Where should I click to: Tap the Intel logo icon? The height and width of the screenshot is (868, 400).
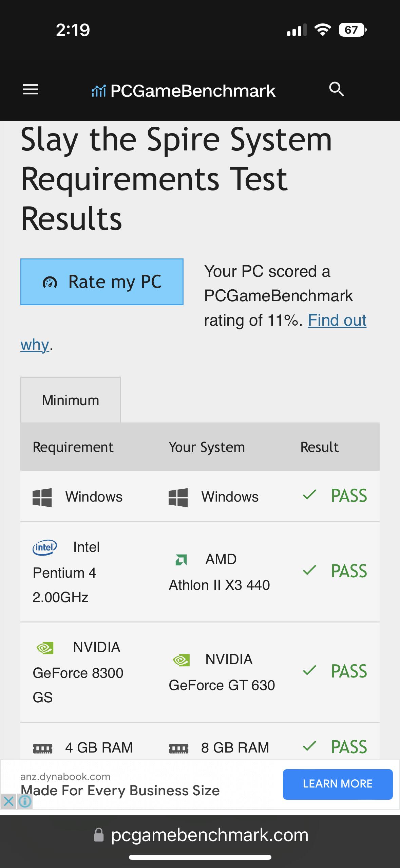tap(45, 547)
